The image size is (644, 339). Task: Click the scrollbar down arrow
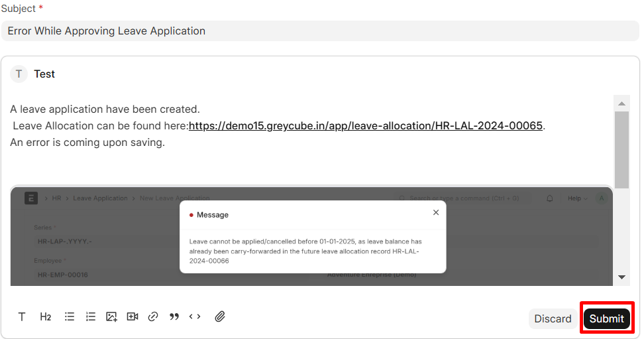621,277
